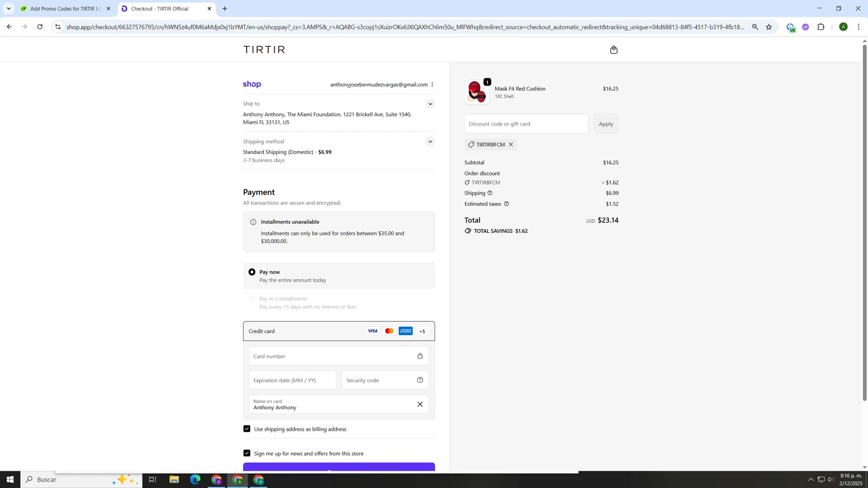Image resolution: width=868 pixels, height=488 pixels.
Task: Open the clock showing 8:16 p. m.
Action: click(851, 479)
